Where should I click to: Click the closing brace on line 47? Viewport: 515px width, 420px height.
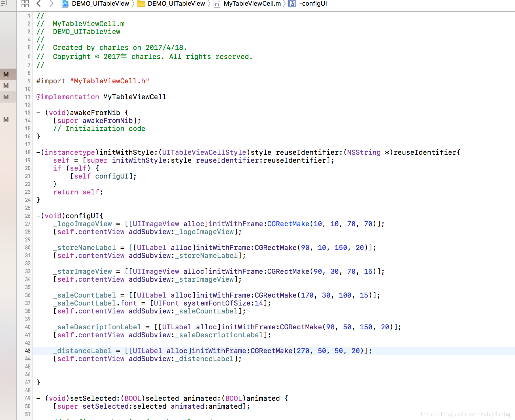[38, 383]
